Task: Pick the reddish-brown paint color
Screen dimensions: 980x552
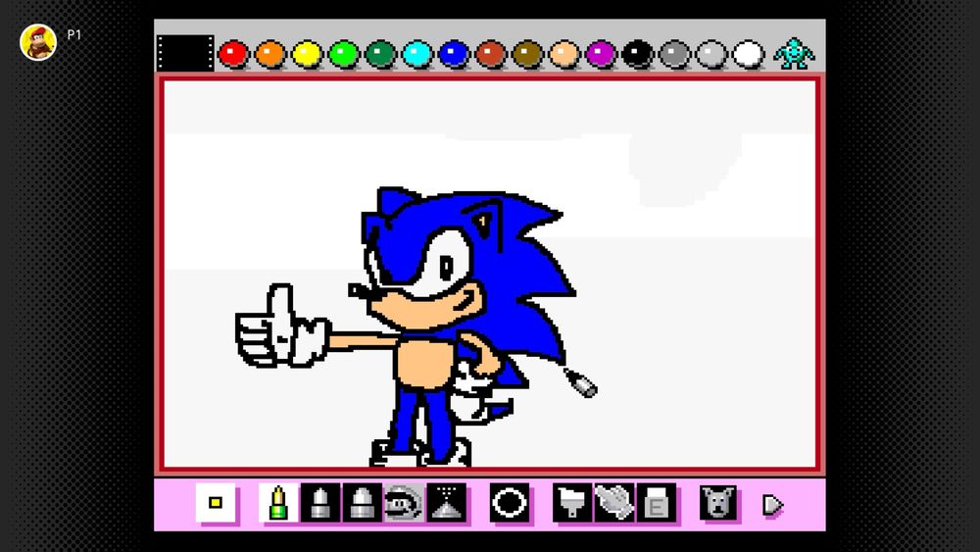Action: (491, 54)
